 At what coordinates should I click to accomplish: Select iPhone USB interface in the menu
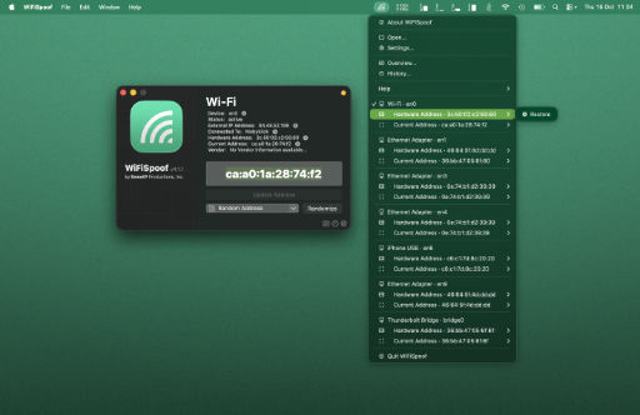pyautogui.click(x=442, y=248)
